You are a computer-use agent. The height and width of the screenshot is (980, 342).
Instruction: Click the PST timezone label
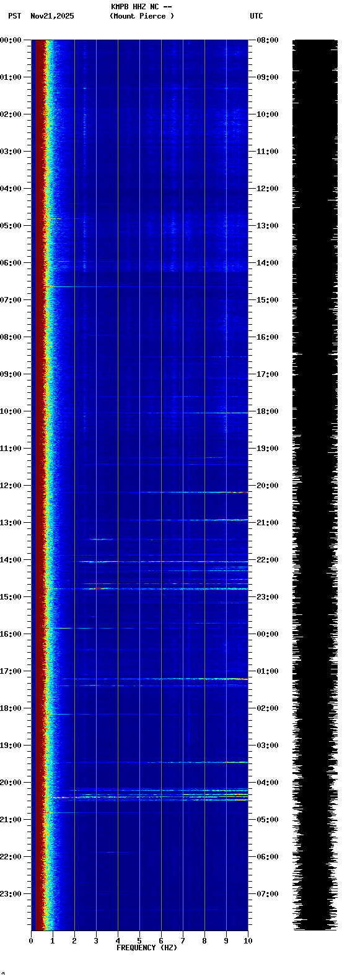point(15,16)
